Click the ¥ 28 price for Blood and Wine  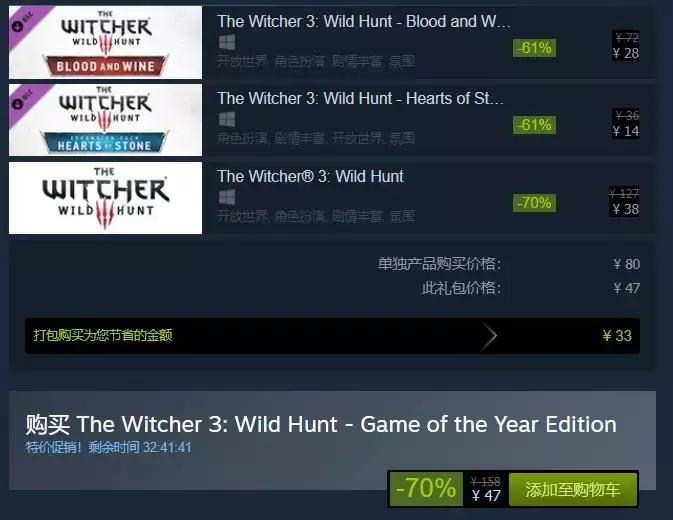click(626, 54)
